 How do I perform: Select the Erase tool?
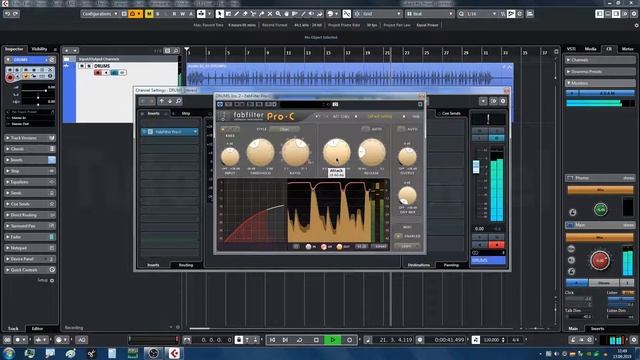(x=245, y=14)
